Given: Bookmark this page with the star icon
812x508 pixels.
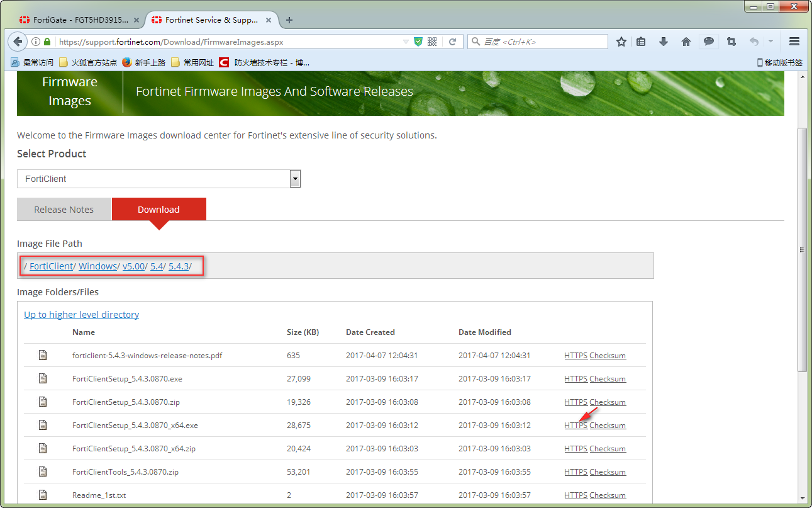Looking at the screenshot, I should (x=621, y=42).
